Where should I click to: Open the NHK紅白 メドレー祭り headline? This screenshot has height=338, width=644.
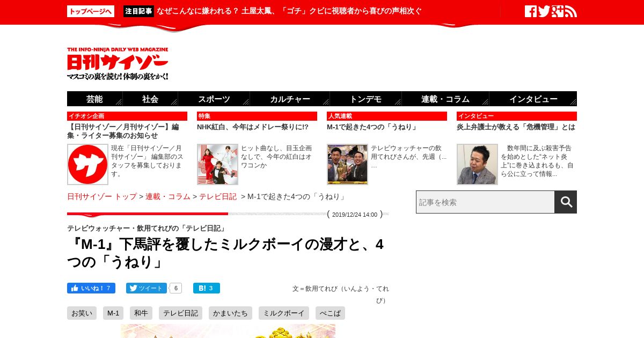pos(253,127)
